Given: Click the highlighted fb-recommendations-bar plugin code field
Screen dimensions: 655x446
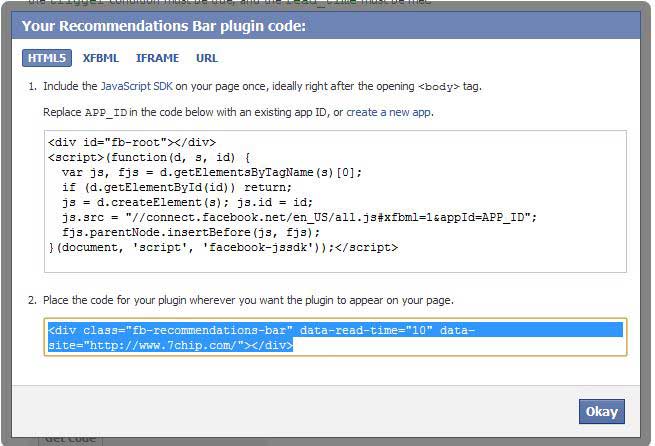Looking at the screenshot, I should 335,337.
